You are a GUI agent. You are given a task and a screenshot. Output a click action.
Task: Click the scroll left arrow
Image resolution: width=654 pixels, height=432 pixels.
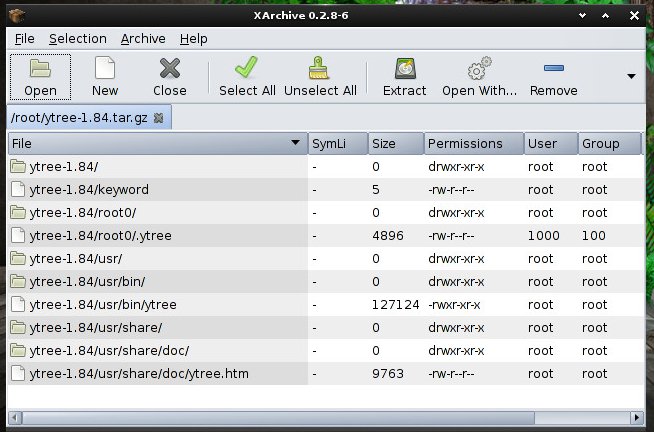(15, 417)
